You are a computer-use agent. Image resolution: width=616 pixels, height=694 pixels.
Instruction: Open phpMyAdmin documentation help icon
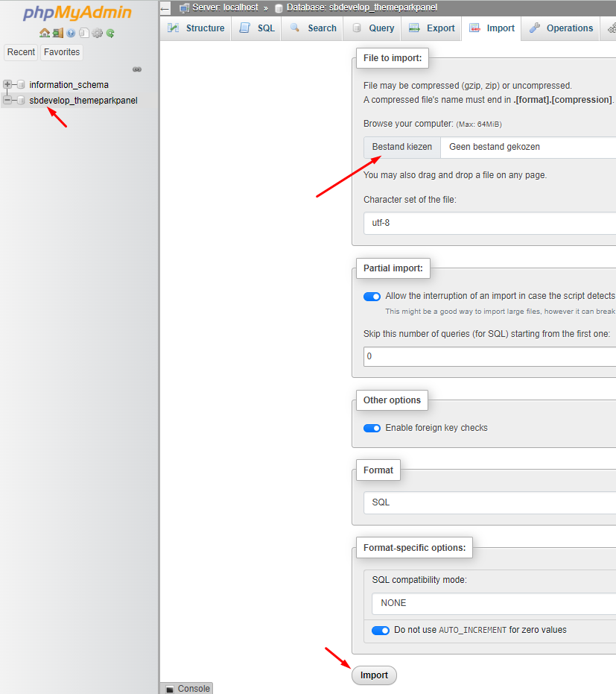pyautogui.click(x=71, y=33)
